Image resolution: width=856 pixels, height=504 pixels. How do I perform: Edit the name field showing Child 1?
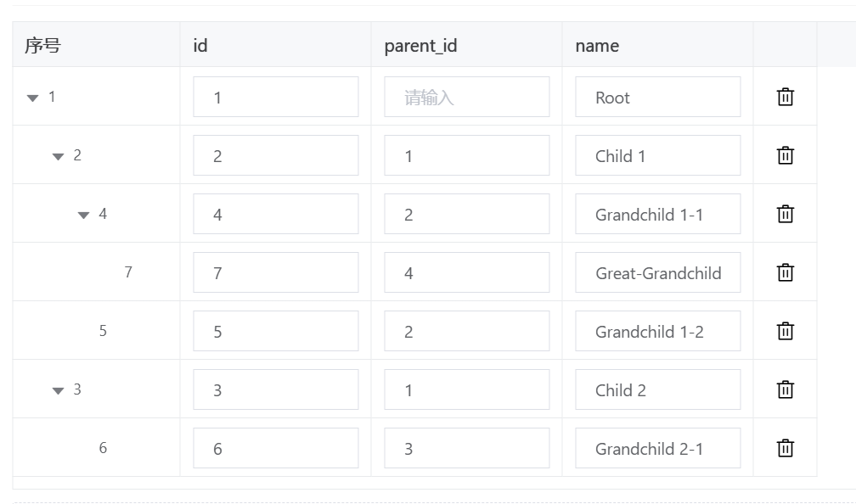pyautogui.click(x=657, y=155)
